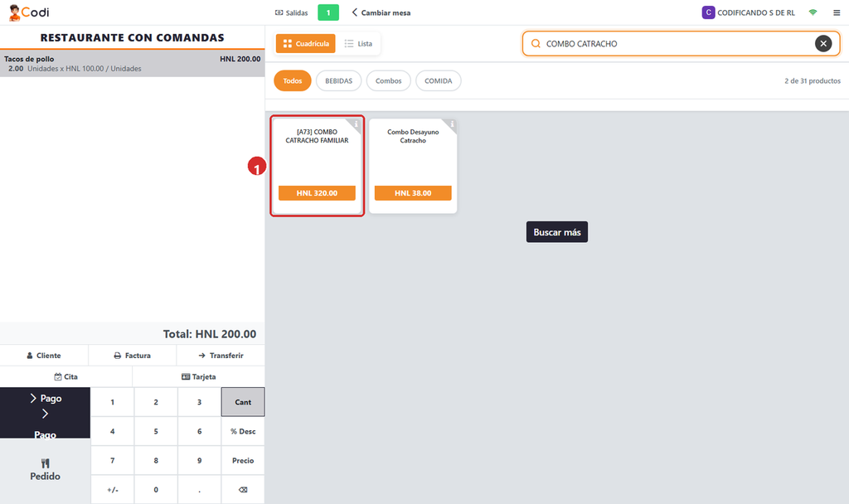Click the Transferir button

pyautogui.click(x=221, y=355)
